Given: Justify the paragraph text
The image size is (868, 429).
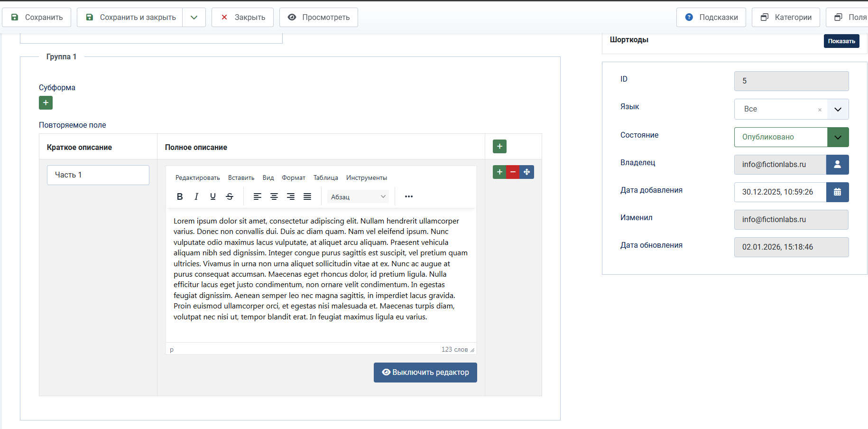Looking at the screenshot, I should tap(307, 196).
